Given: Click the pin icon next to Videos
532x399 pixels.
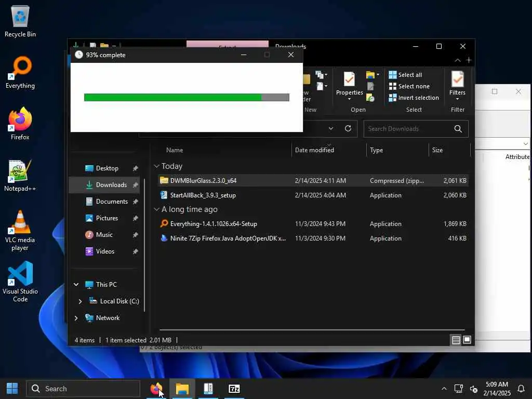Looking at the screenshot, I should [135, 251].
